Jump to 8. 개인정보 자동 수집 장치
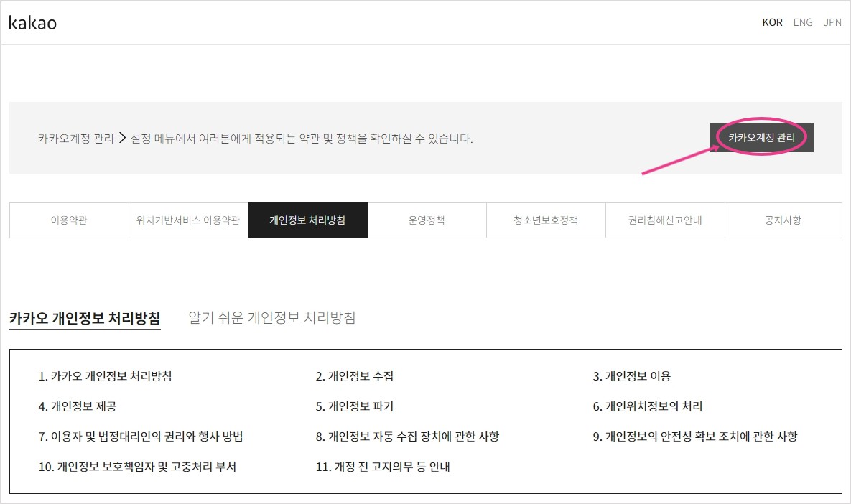The width and height of the screenshot is (851, 504). point(408,437)
